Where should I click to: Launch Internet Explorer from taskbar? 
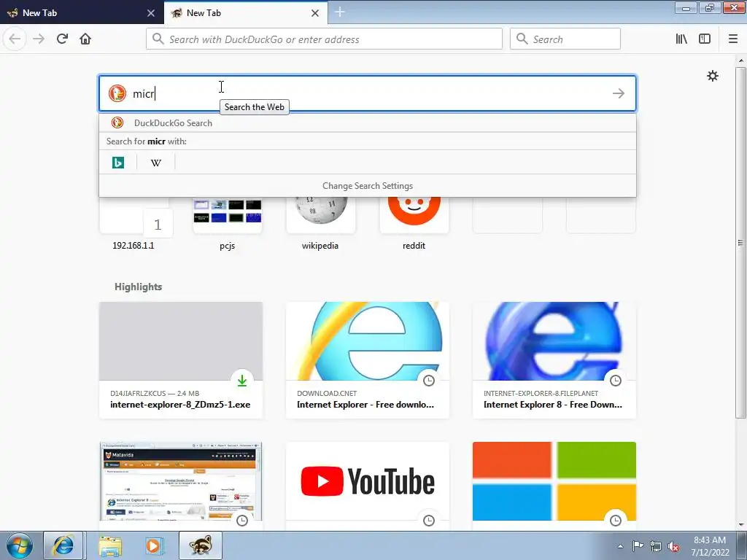pyautogui.click(x=63, y=545)
